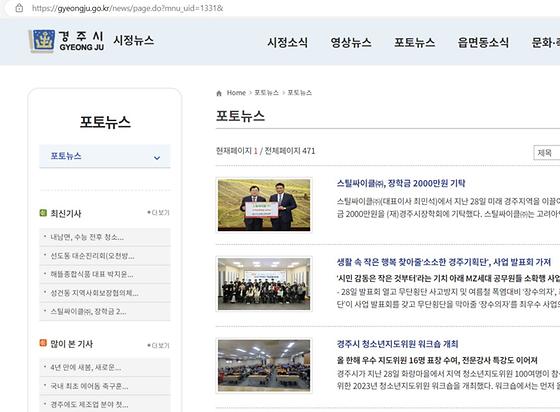The height and width of the screenshot is (412, 560).
Task: Open the 포토뉴스 top menu
Action: [x=414, y=42]
